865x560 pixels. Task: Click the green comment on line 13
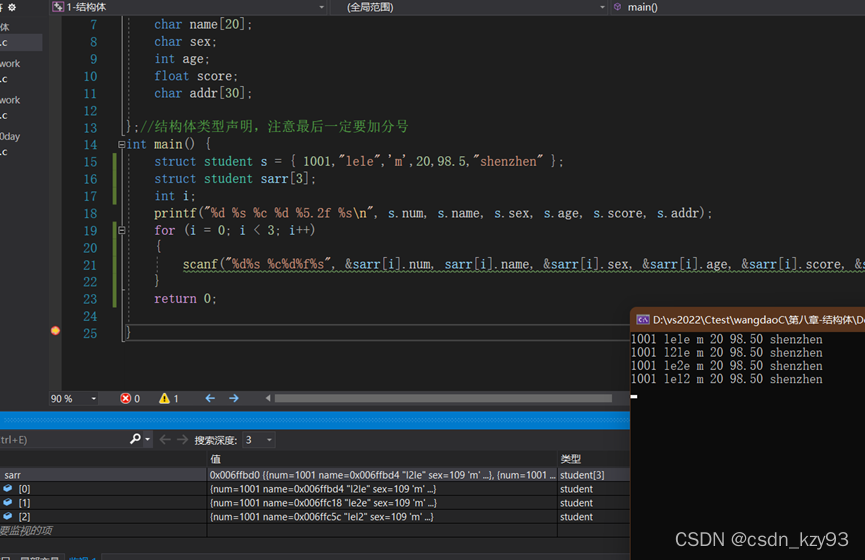(274, 127)
